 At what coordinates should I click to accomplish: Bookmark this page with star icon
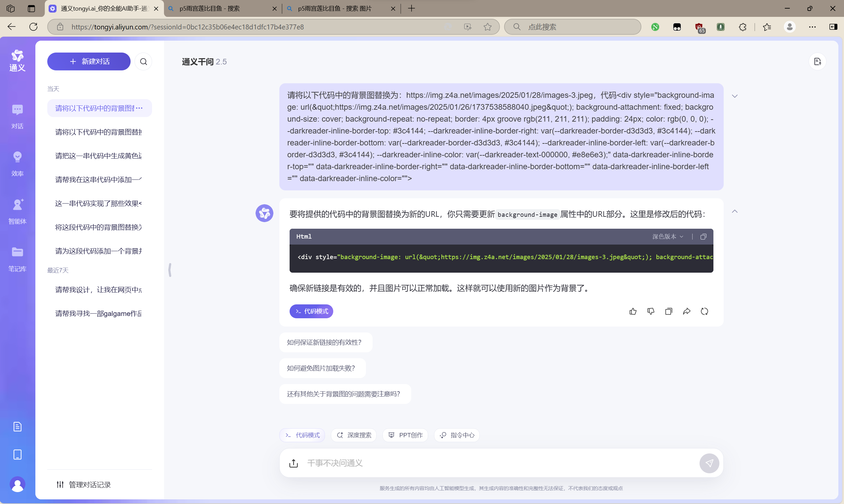[487, 27]
